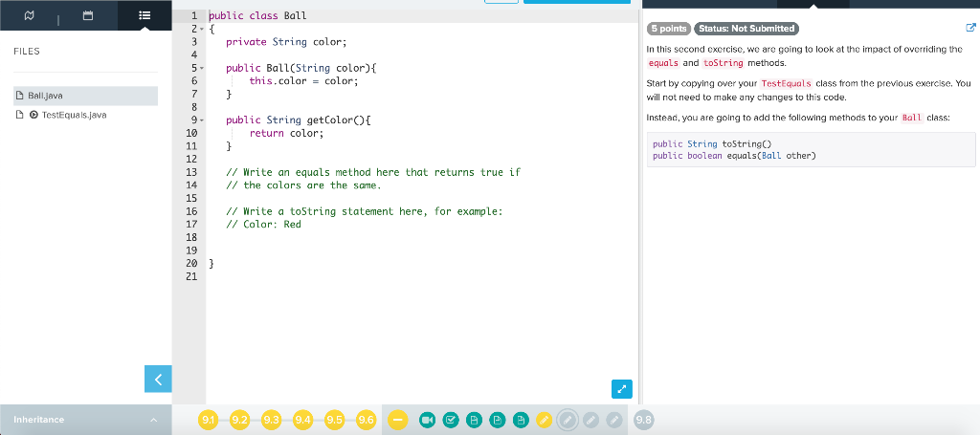Click line number 21 in the gutter
Screen dimensions: 980x435
(x=191, y=276)
